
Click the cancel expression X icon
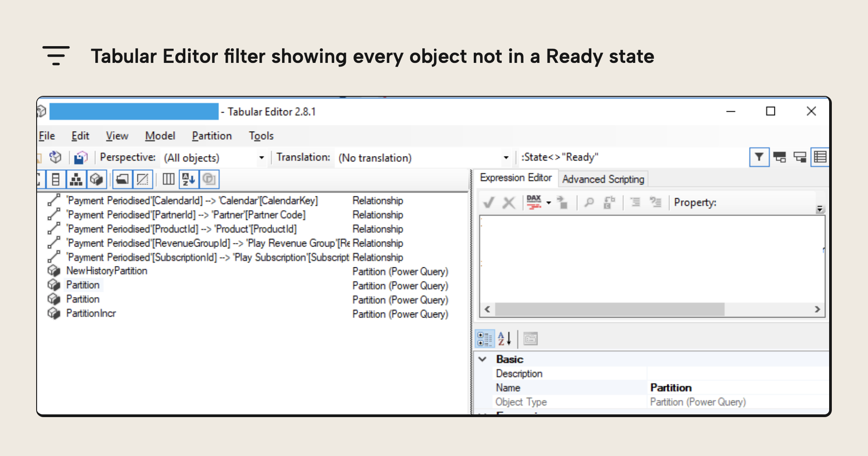point(509,202)
